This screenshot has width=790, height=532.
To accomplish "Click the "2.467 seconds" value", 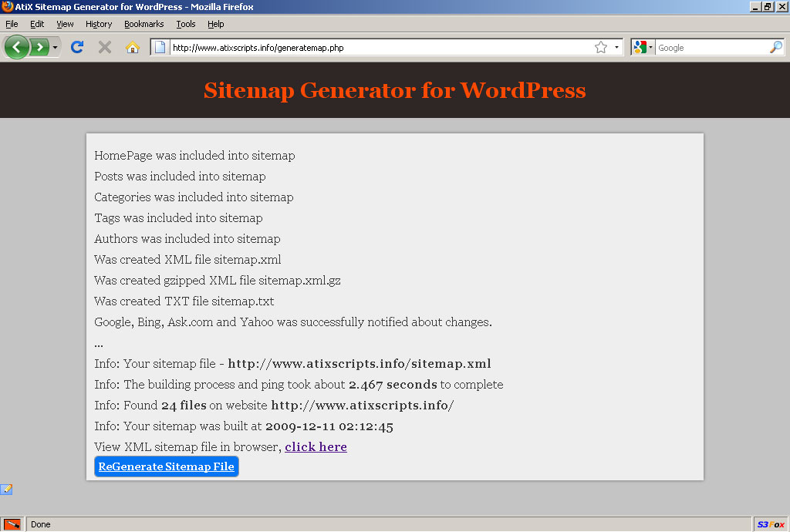I will (x=393, y=385).
